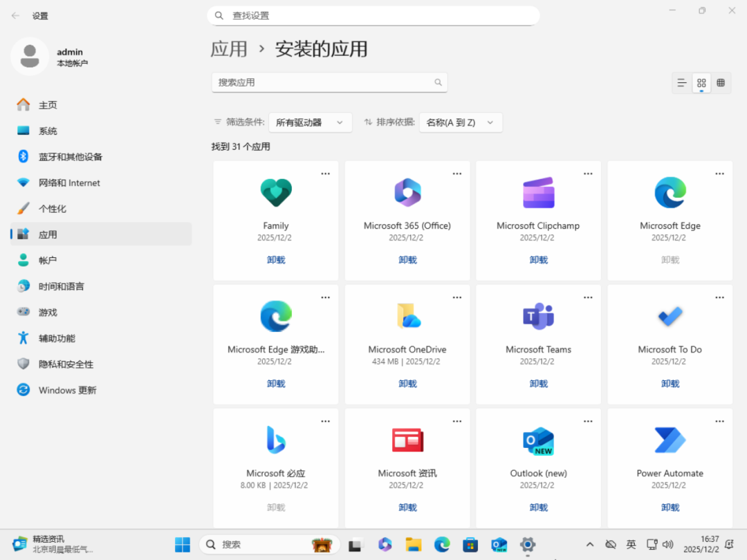Click 卸载 under Microsoft 365 (Office)

pos(407,260)
